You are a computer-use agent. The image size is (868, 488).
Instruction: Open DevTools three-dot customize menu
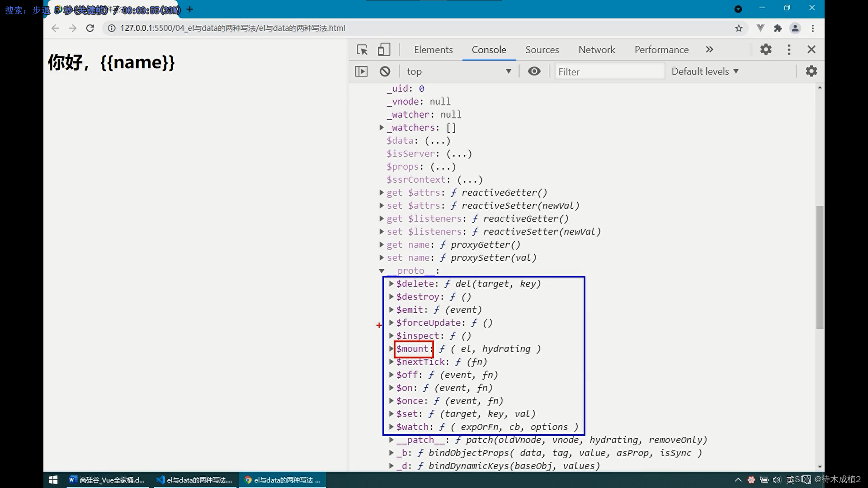coord(789,50)
